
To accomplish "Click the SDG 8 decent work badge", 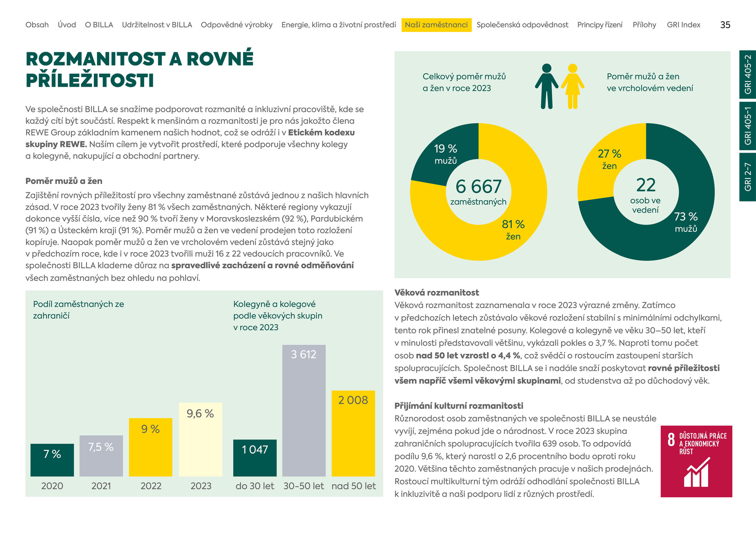I will point(696,461).
